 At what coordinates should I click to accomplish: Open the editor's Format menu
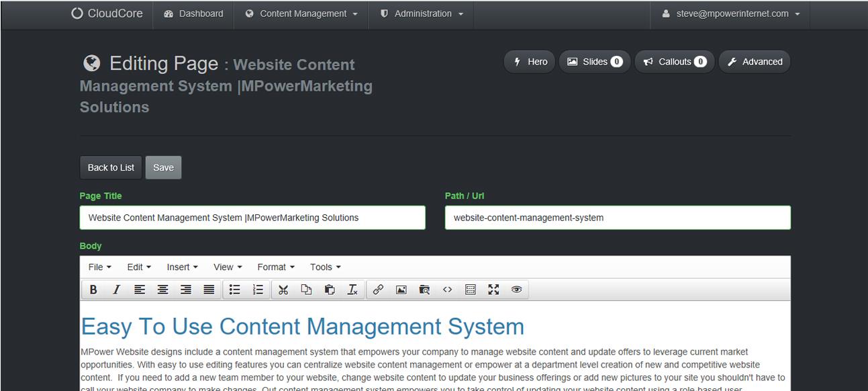click(x=276, y=267)
